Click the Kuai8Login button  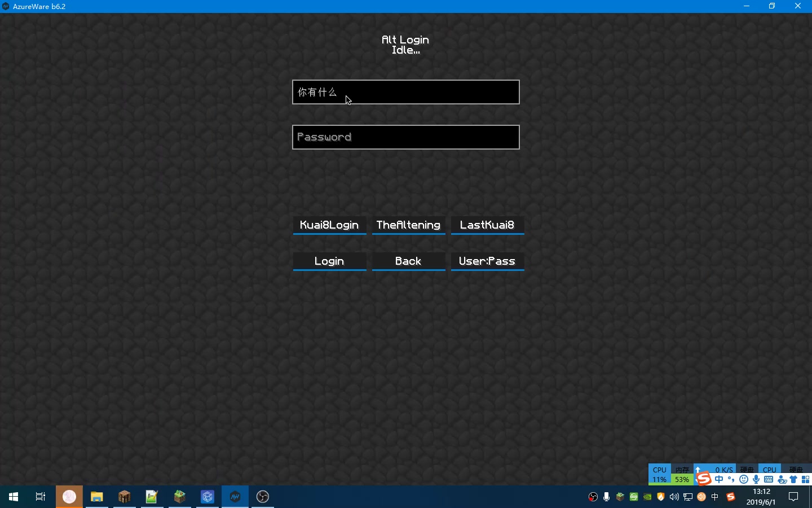(329, 225)
